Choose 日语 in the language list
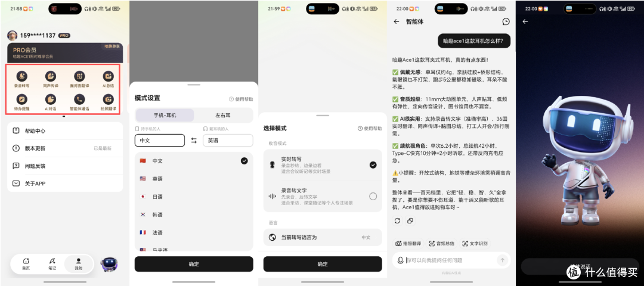Screen dimensions: 644x286 [194, 197]
